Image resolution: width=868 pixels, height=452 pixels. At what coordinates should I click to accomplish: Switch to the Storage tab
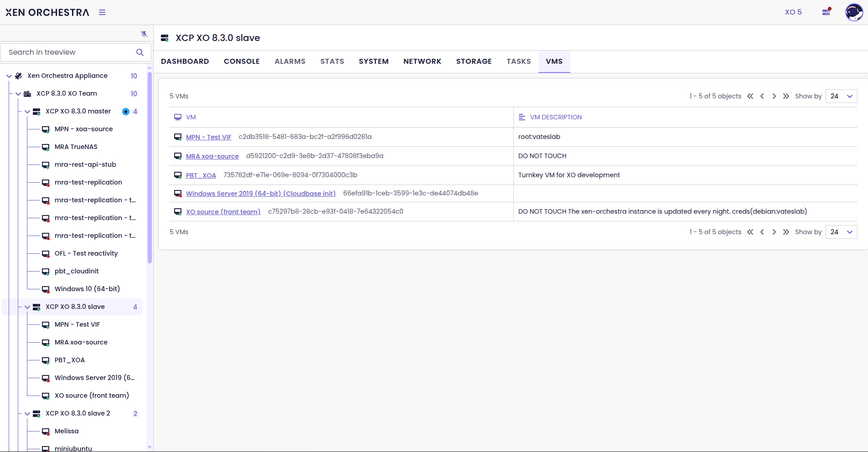474,62
